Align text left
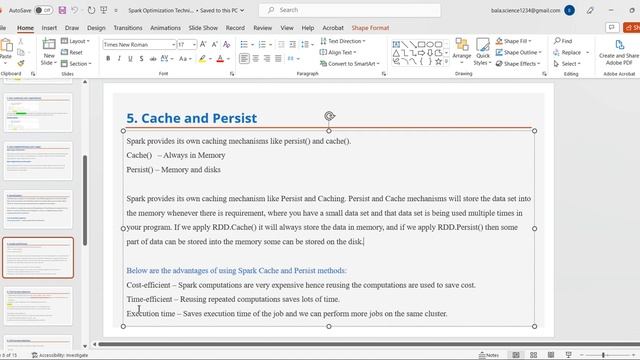Screen dimensions: 640x360 [x=244, y=59]
